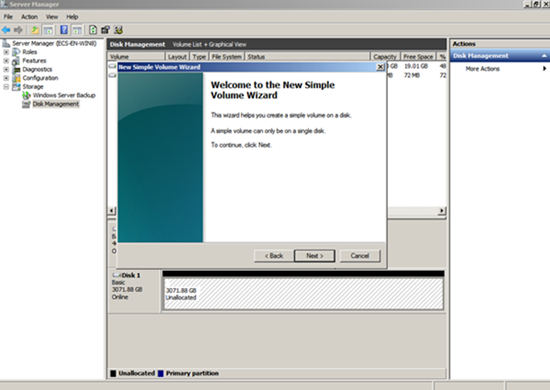Open the Action menu
This screenshot has width=550, height=390.
coord(29,17)
